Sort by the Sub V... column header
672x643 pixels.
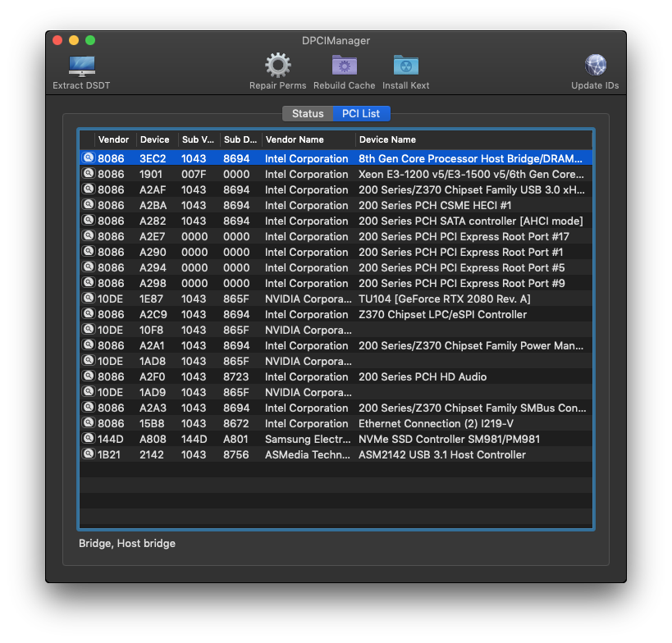pos(198,139)
